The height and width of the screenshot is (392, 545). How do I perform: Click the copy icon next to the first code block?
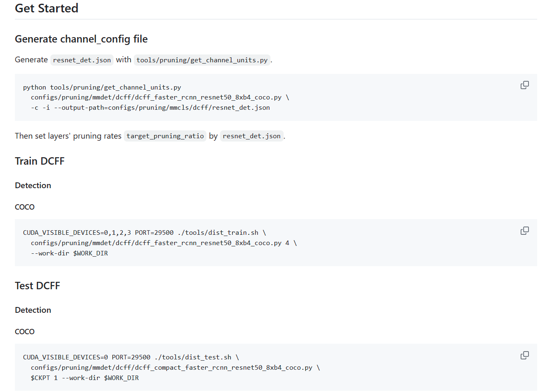(524, 85)
